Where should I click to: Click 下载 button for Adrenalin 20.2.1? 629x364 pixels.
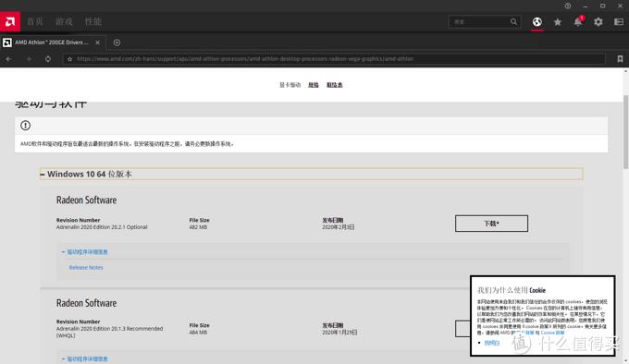coord(491,224)
